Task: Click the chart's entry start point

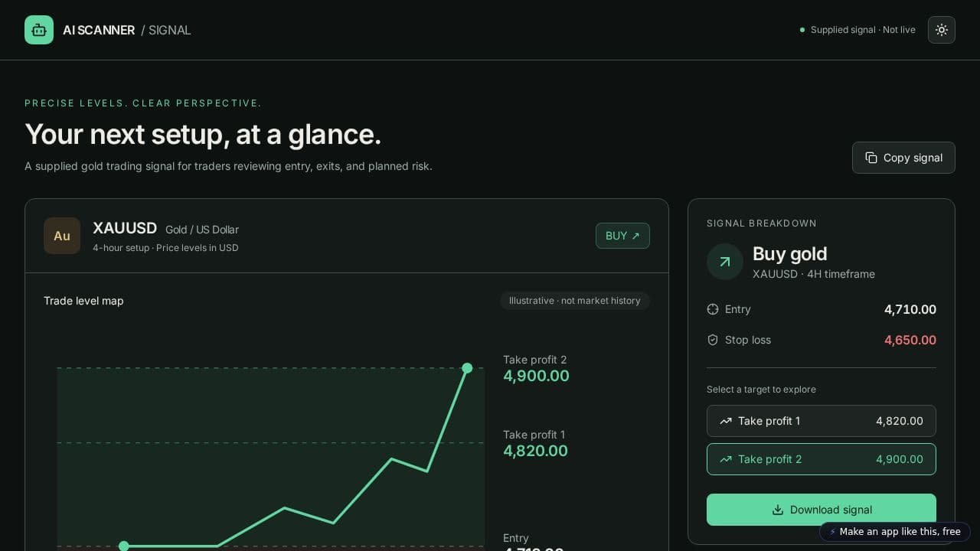Action: pyautogui.click(x=124, y=546)
